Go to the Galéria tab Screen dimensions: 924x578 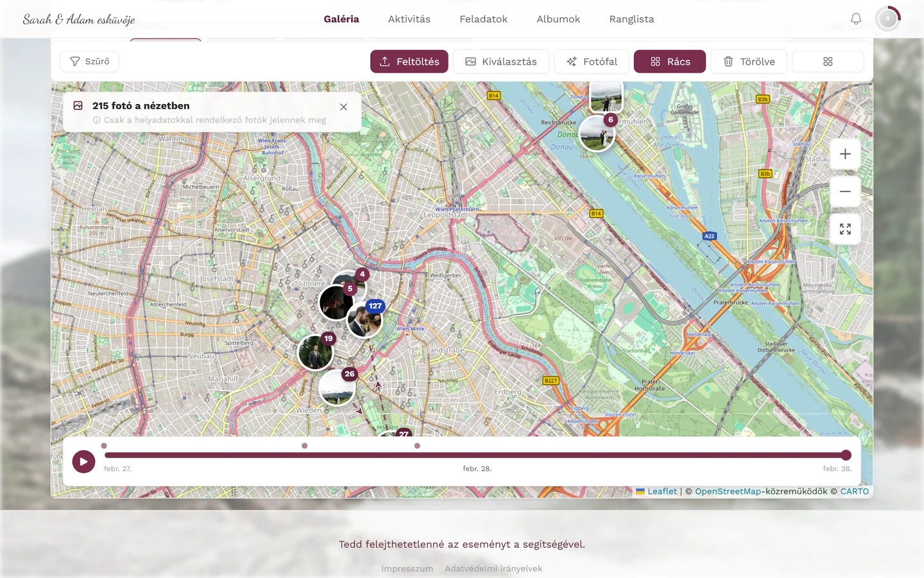tap(341, 19)
